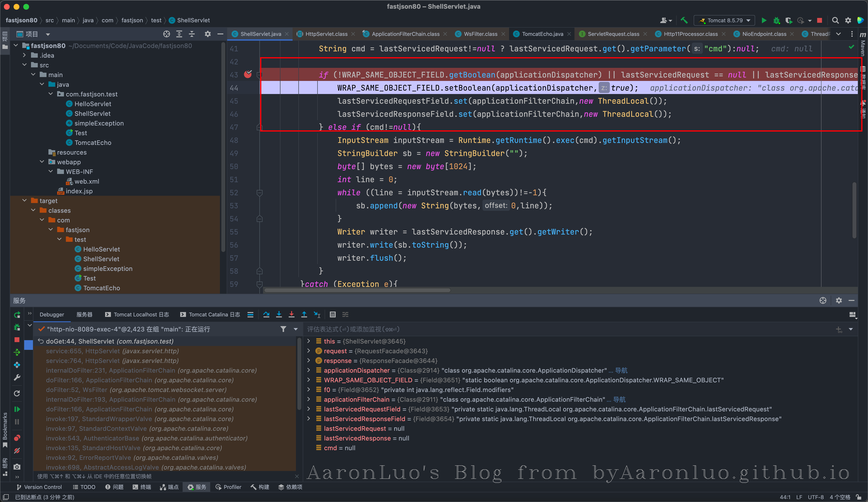868x502 pixels.
Task: Expand applicationDispatcher variable node
Action: (x=309, y=370)
